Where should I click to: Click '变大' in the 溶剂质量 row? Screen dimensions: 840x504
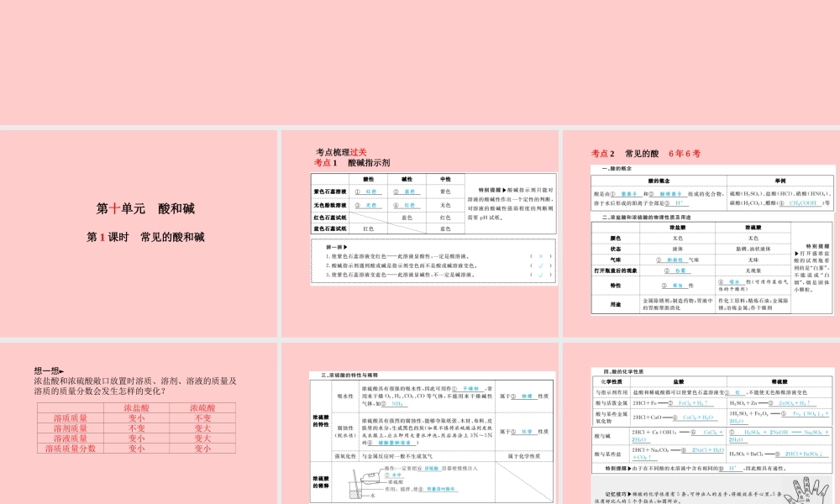point(202,428)
